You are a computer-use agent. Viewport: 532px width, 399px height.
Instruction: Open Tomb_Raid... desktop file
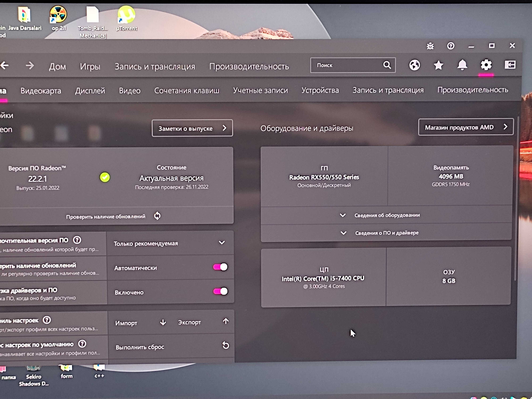tap(93, 22)
